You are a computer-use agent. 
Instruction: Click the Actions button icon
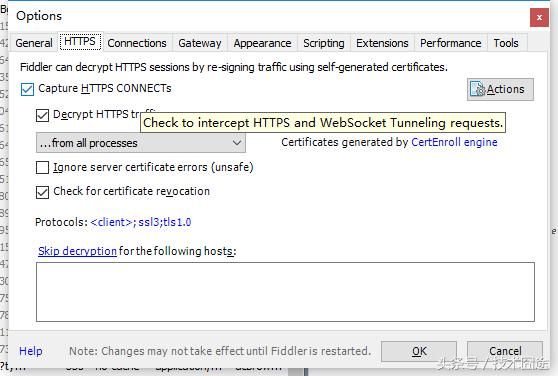[x=478, y=89]
